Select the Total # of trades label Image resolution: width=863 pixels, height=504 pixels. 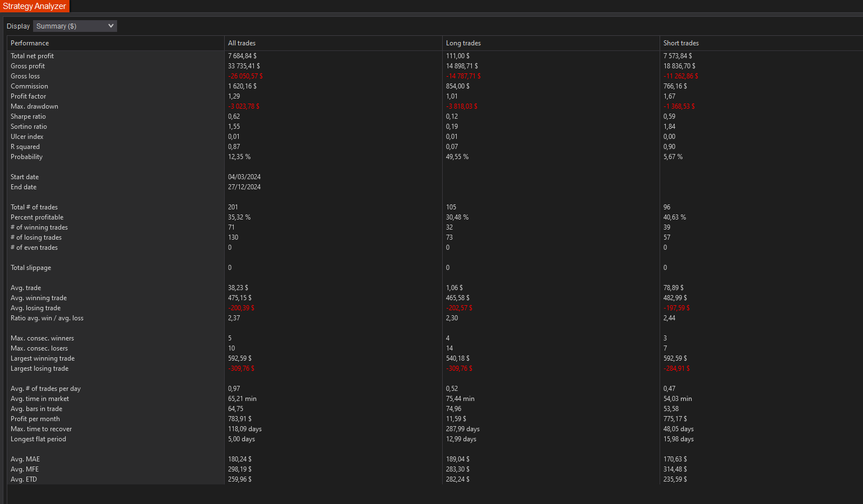click(x=34, y=207)
